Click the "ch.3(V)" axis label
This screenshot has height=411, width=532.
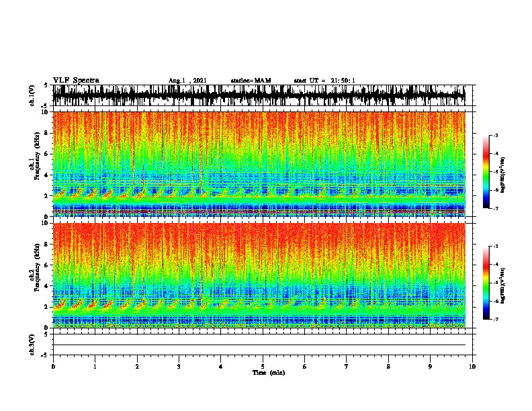[32, 345]
